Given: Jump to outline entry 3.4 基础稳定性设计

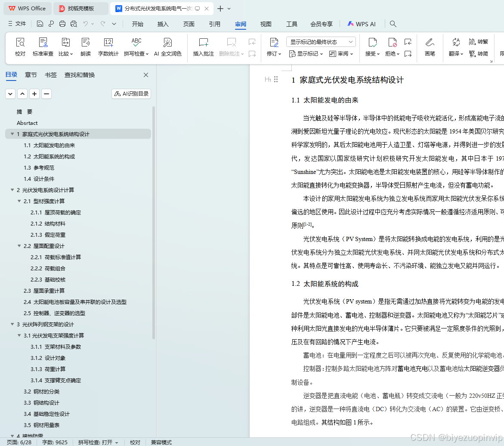Looking at the screenshot, I should point(46,414).
